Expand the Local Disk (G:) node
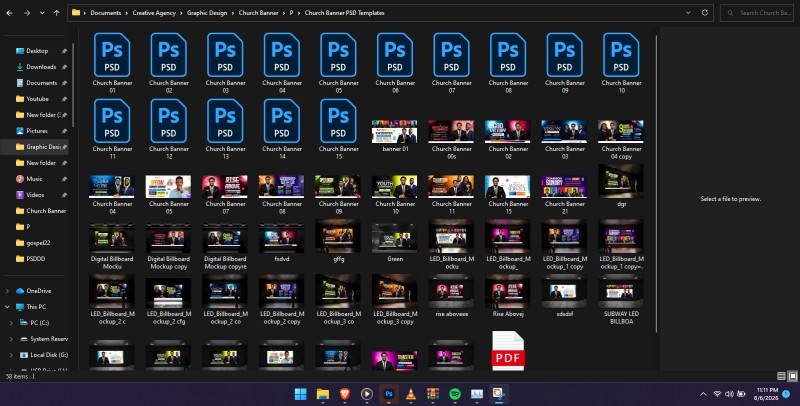The width and height of the screenshot is (800, 406). pyautogui.click(x=11, y=355)
